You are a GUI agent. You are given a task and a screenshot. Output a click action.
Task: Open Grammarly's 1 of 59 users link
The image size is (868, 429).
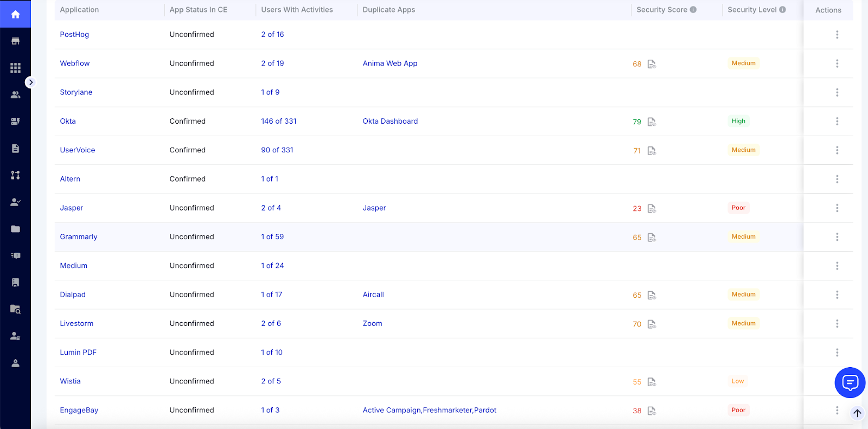pos(272,237)
